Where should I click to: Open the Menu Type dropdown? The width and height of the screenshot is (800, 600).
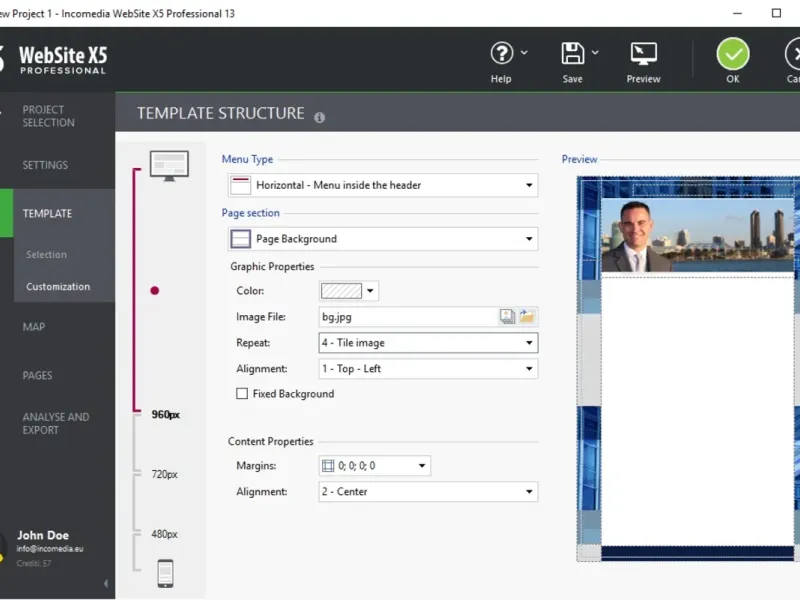[383, 185]
